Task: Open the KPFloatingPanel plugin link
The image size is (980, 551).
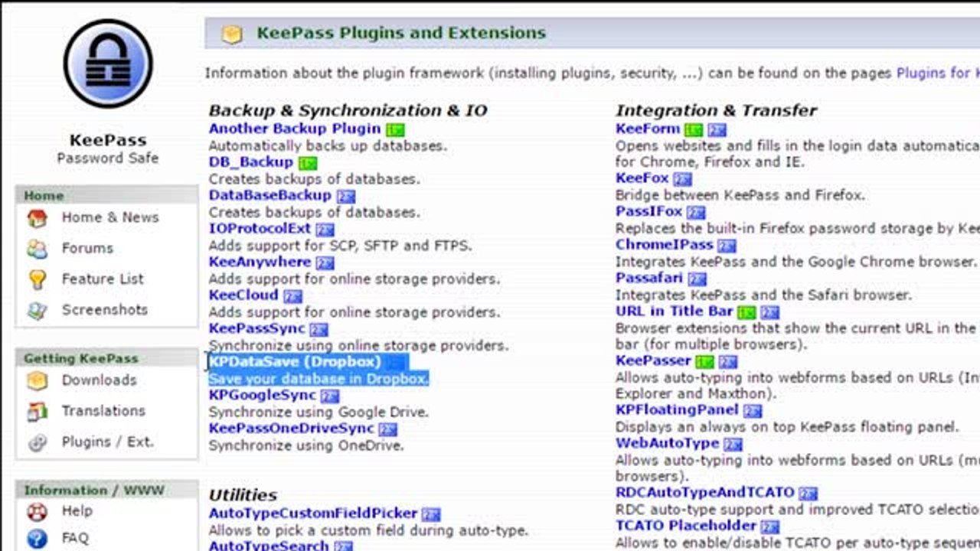Action: tap(677, 410)
